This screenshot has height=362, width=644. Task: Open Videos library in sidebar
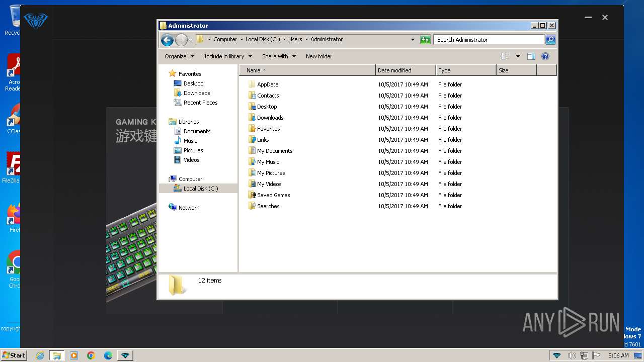tap(187, 160)
